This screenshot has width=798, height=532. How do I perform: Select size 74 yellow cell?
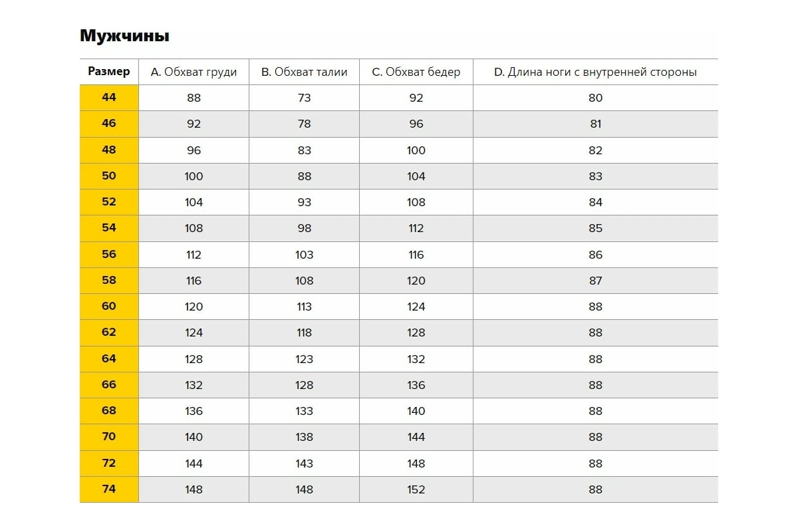tap(109, 489)
